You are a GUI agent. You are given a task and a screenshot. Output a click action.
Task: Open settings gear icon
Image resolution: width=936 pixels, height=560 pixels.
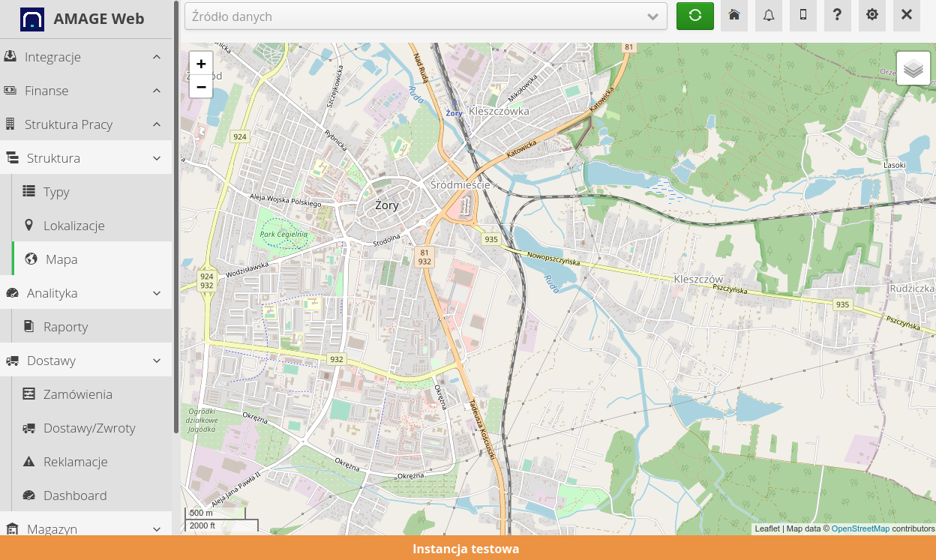tap(872, 16)
